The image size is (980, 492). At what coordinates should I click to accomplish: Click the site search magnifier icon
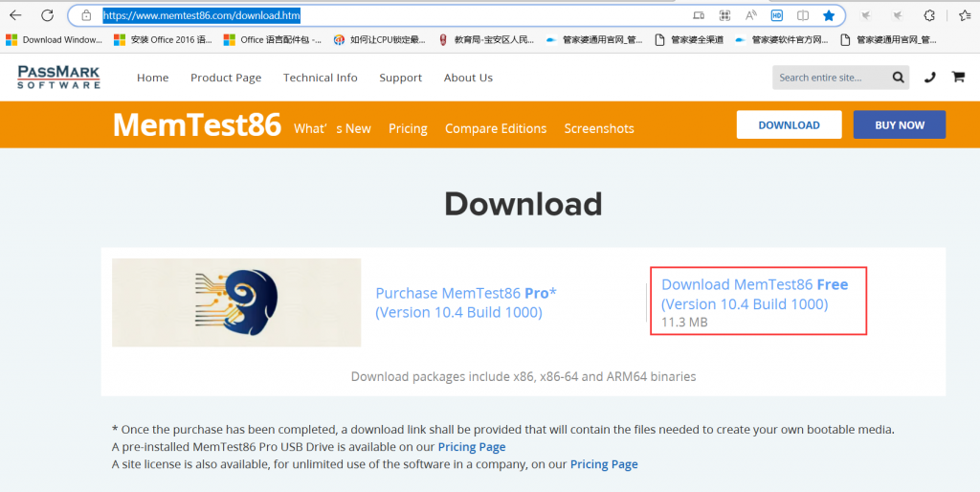898,78
